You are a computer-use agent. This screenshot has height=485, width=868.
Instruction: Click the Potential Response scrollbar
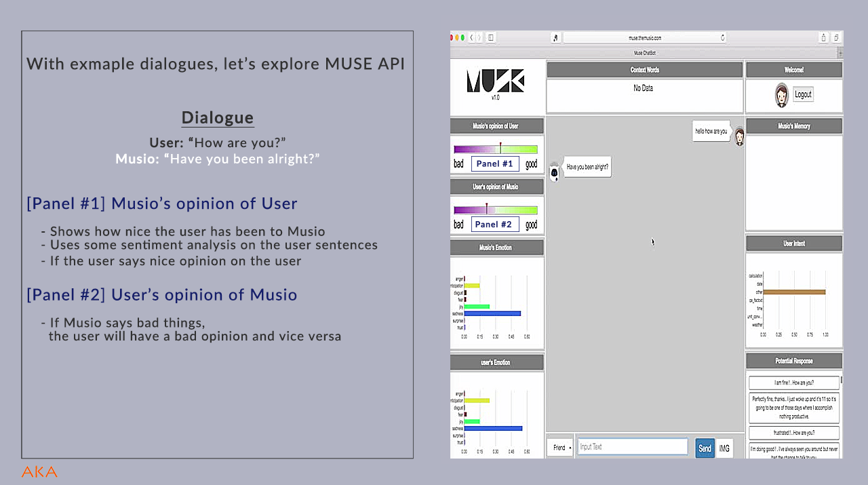[x=842, y=381]
